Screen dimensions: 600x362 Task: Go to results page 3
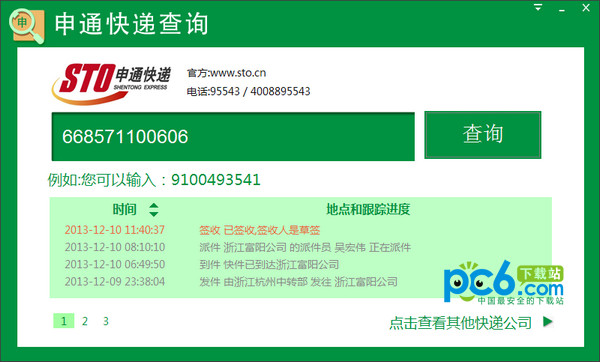pyautogui.click(x=106, y=321)
